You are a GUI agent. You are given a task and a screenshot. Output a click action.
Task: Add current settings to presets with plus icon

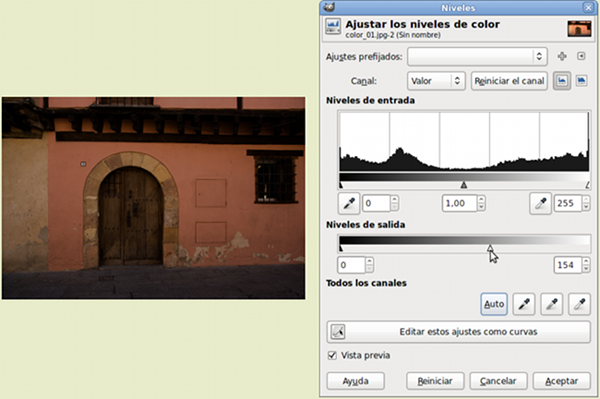click(x=562, y=56)
